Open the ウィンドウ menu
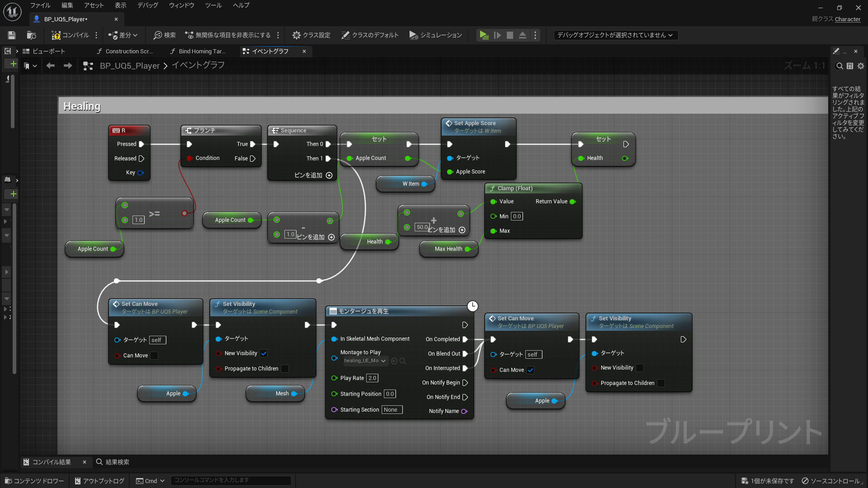The width and height of the screenshot is (868, 488). (x=181, y=5)
